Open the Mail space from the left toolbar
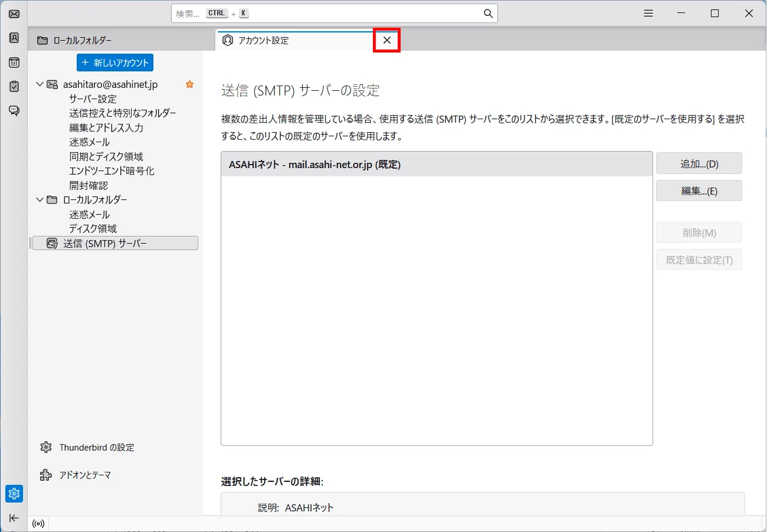The image size is (767, 532). [14, 14]
